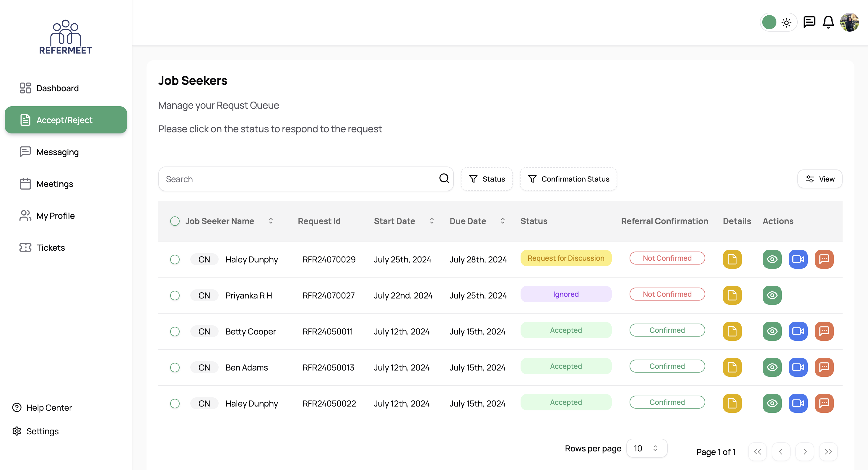Go to first page of table
Viewport: 868px width, 470px height.
pos(757,452)
